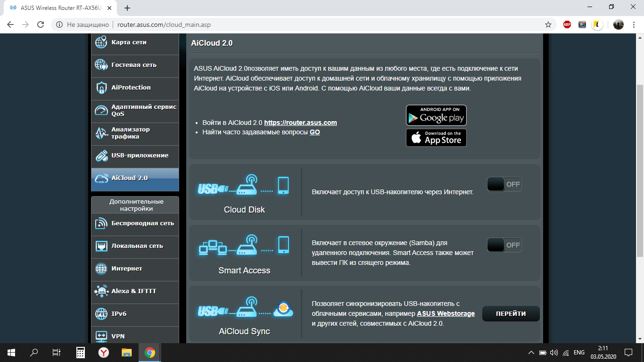Switch the ENG language indicator

pos(579,353)
